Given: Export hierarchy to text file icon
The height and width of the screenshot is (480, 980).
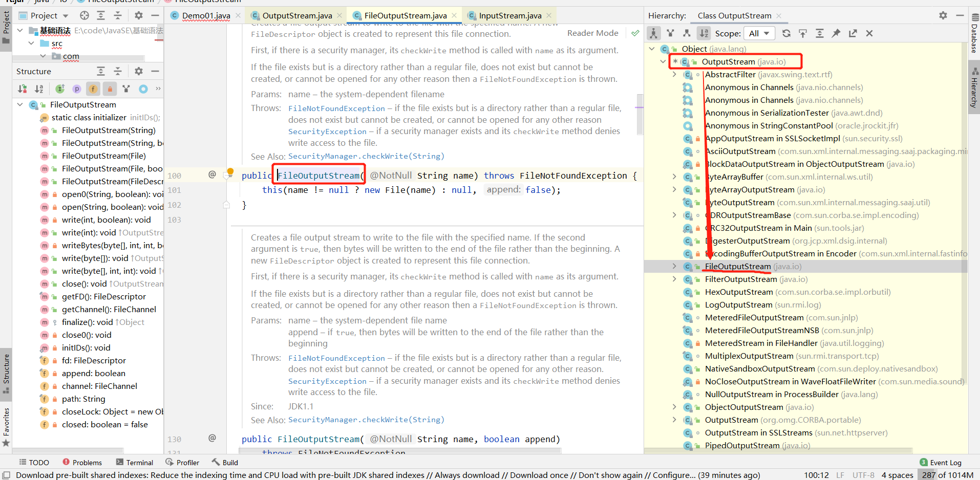Looking at the screenshot, I should click(x=853, y=33).
